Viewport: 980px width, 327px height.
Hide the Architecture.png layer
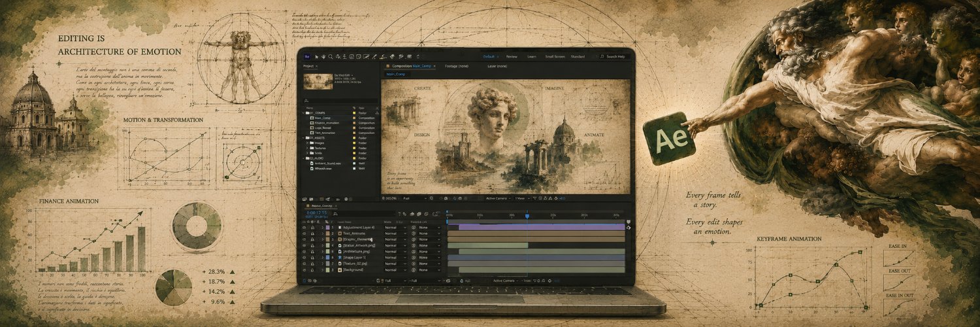(x=304, y=252)
